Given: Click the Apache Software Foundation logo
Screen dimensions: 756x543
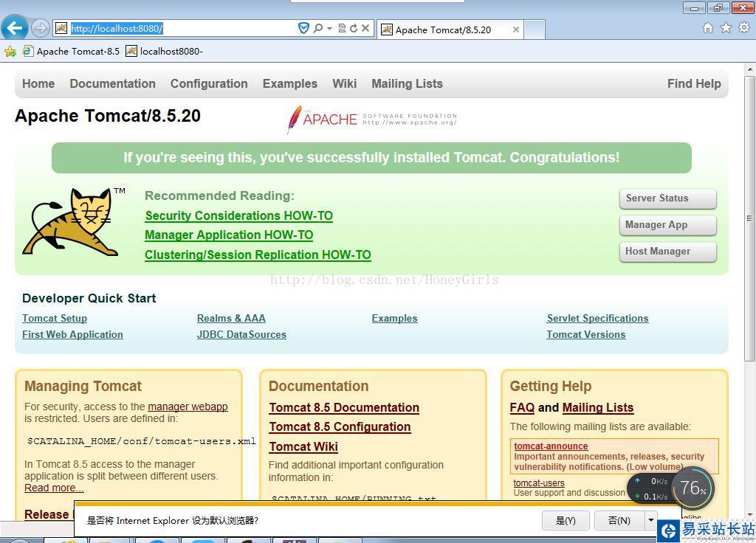Looking at the screenshot, I should click(x=372, y=119).
